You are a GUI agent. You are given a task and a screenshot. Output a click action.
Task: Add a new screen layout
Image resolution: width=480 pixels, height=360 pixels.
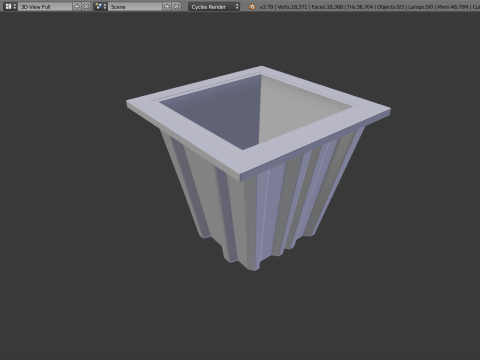coord(77,6)
